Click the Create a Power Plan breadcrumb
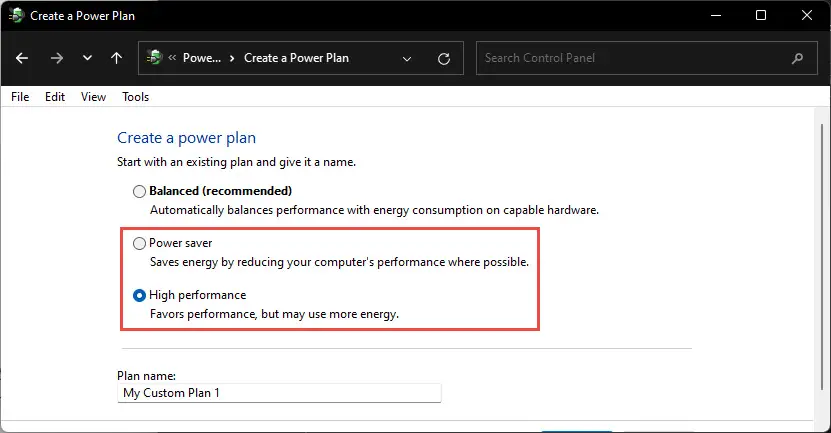Screen dimensions: 831x433 [296, 58]
